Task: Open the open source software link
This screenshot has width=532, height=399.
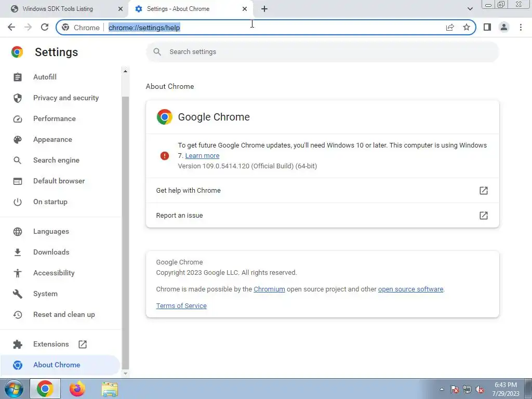Action: (x=410, y=289)
